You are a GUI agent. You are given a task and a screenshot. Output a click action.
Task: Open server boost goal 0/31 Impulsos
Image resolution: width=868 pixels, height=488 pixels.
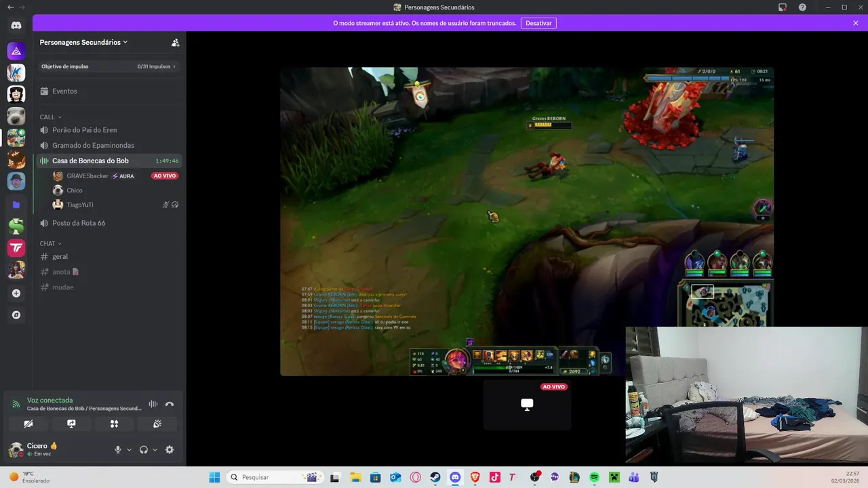coord(109,66)
